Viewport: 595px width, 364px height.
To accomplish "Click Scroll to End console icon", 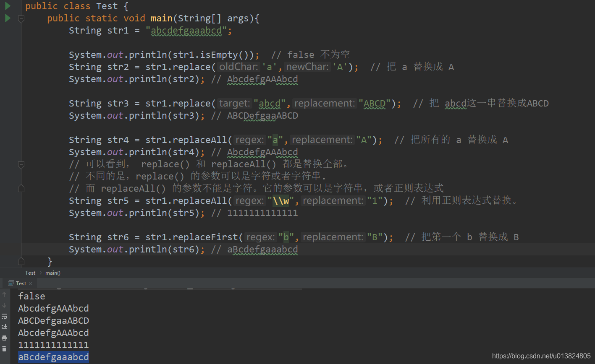I will (4, 327).
